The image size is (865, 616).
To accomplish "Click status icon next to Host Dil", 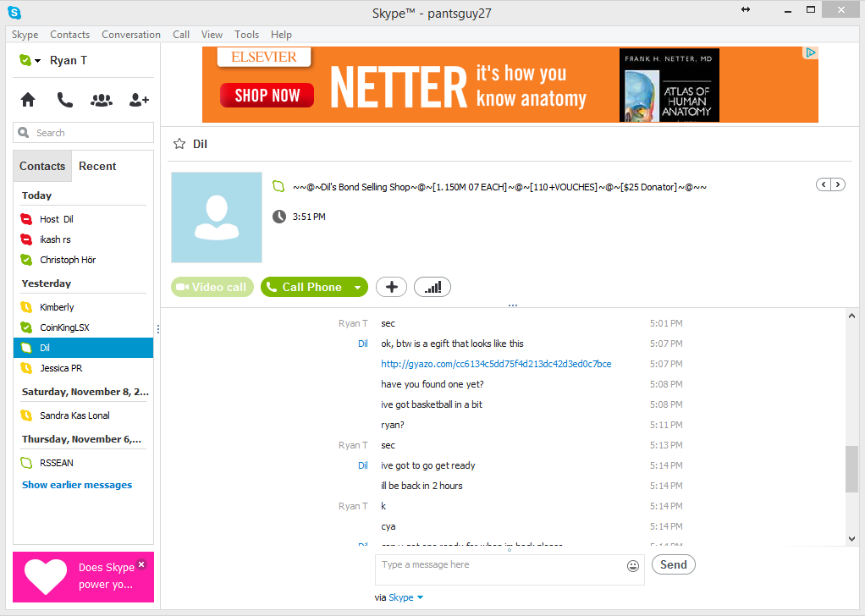I will pyautogui.click(x=26, y=219).
